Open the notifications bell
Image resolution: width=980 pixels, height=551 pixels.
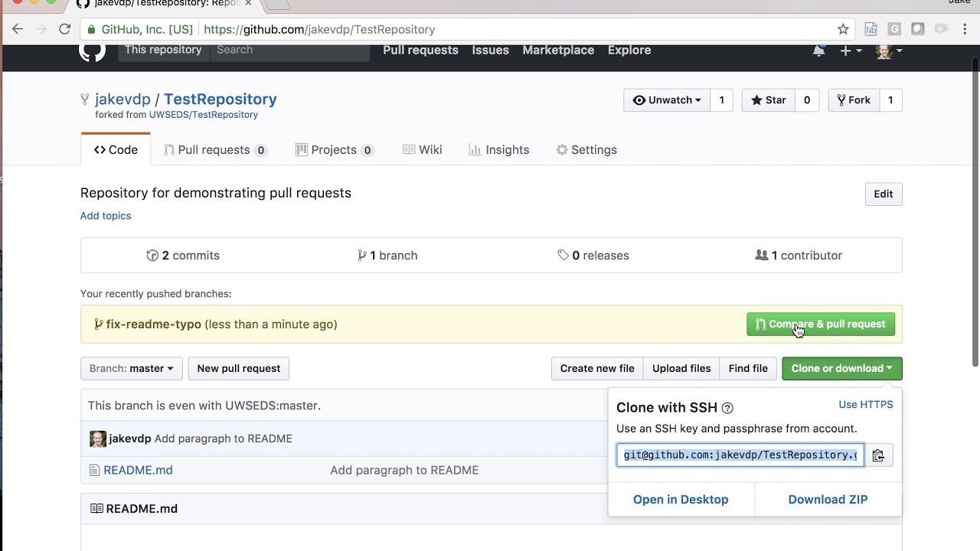click(818, 51)
